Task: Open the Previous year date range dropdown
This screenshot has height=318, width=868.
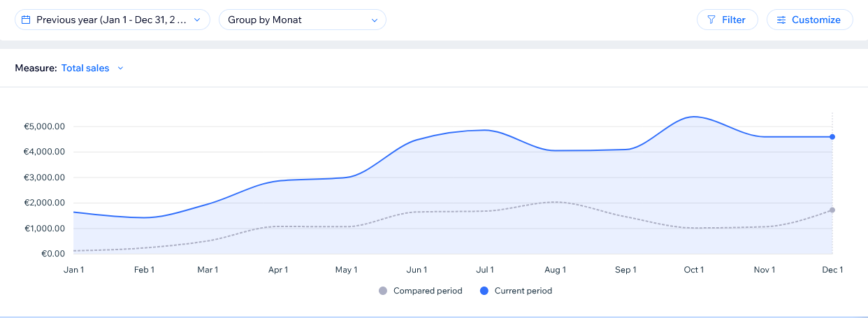Action: coord(112,20)
